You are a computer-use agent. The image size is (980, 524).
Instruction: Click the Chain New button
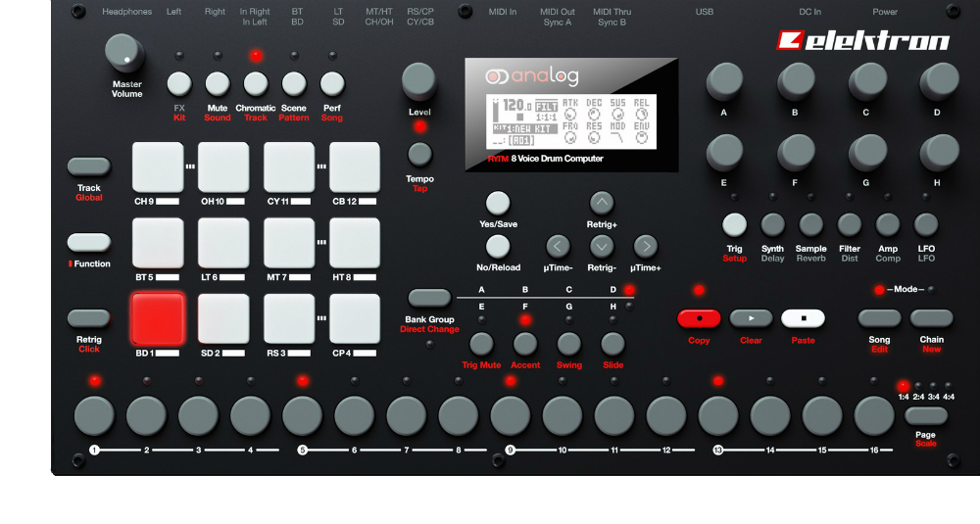click(931, 318)
